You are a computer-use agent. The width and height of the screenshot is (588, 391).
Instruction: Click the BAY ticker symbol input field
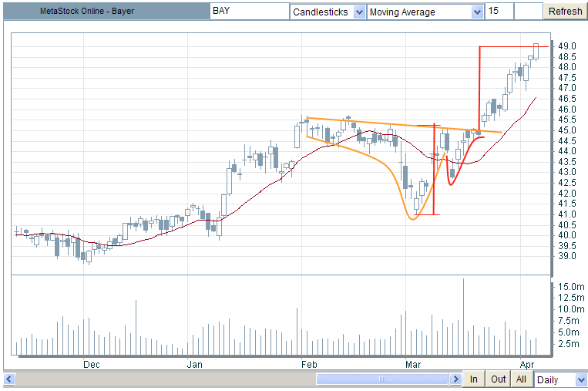[x=249, y=12]
